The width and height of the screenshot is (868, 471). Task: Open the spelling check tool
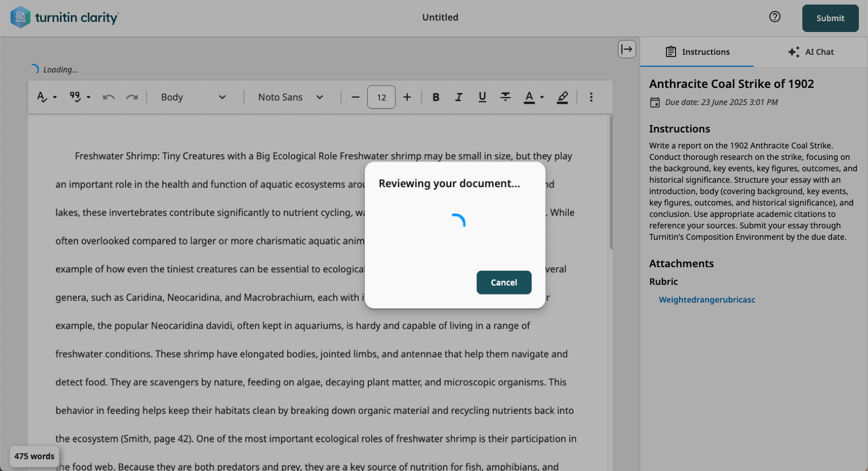click(x=43, y=97)
